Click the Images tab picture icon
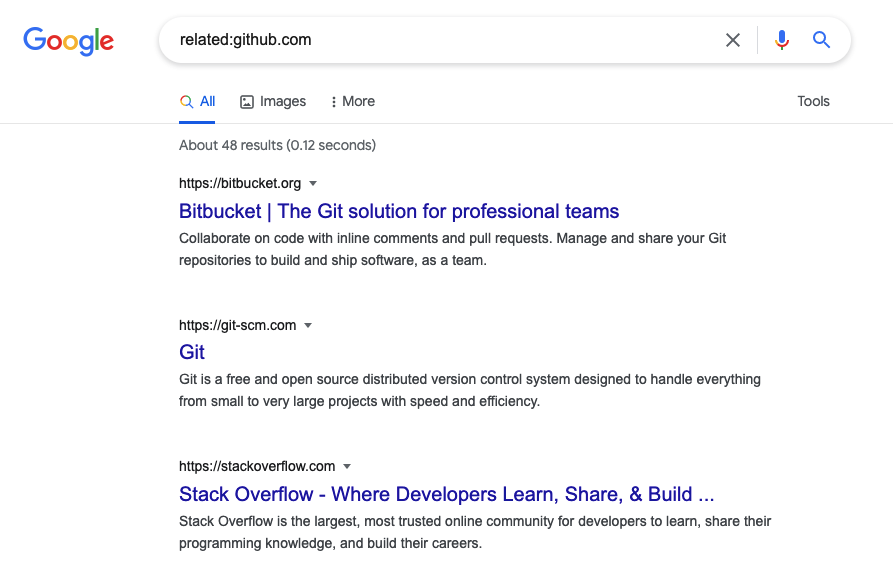Viewport: 893px width, 583px height. pyautogui.click(x=247, y=102)
